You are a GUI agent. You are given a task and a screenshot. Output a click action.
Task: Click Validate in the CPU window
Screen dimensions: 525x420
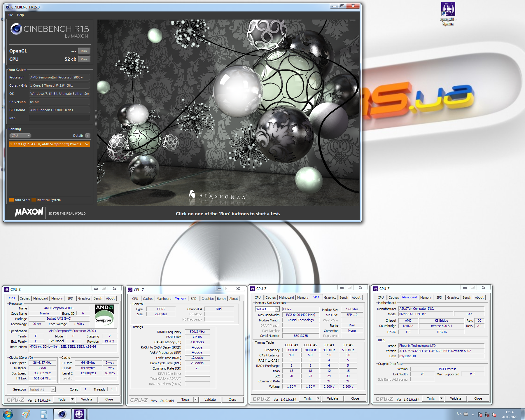(x=87, y=399)
